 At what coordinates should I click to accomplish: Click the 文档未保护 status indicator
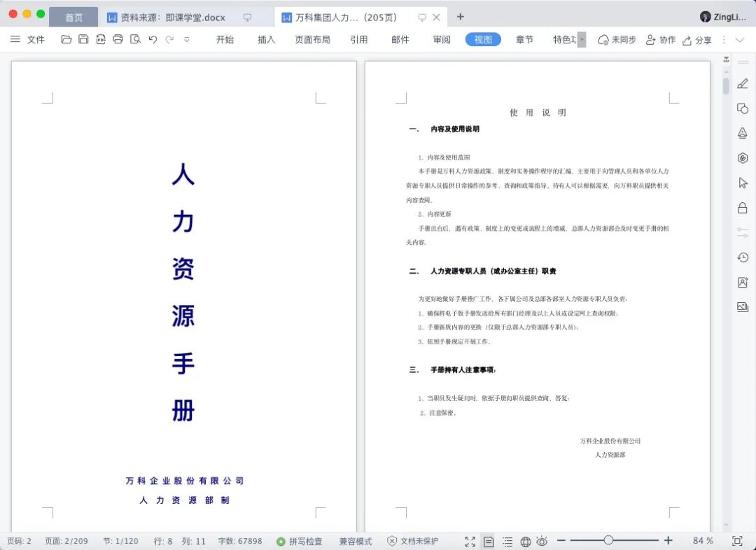tap(413, 542)
